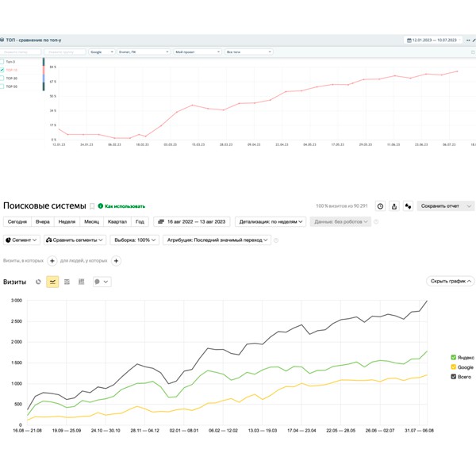Uncheck the TOP-10 checkbox
This screenshot has height=476, width=476.
(3, 70)
